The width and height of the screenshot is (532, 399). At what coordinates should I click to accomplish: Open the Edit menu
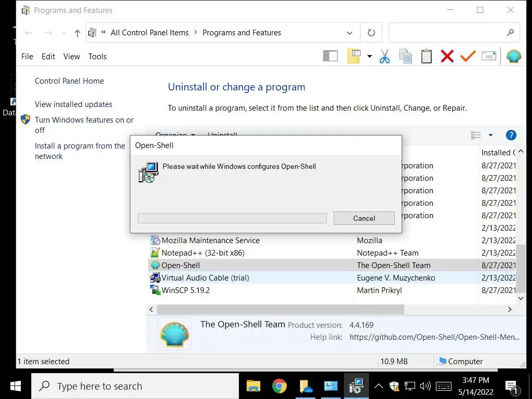point(48,57)
